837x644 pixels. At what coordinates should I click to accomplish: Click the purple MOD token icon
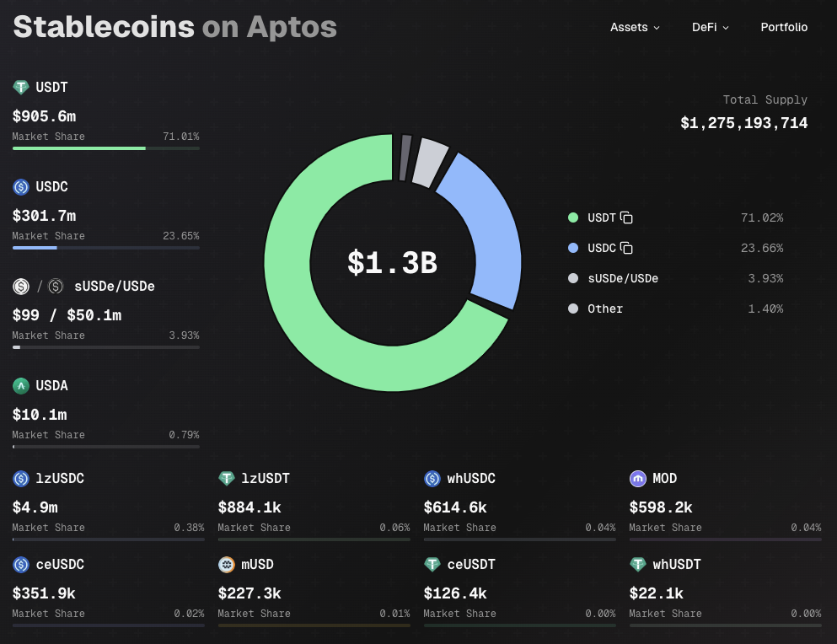pyautogui.click(x=638, y=478)
